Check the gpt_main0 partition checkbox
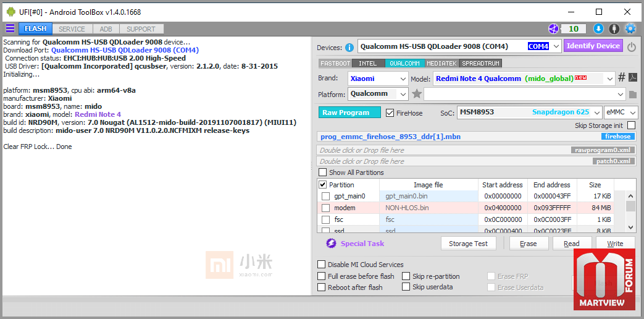The width and height of the screenshot is (644, 319). [325, 196]
